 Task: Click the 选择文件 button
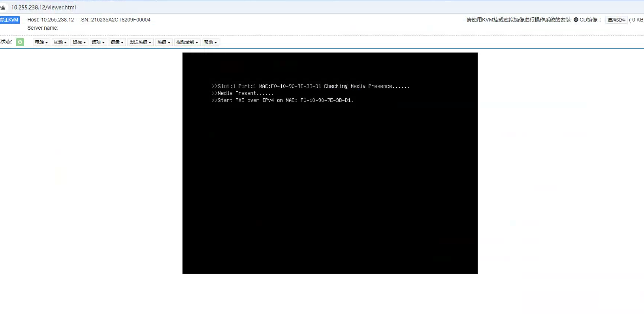click(x=616, y=20)
